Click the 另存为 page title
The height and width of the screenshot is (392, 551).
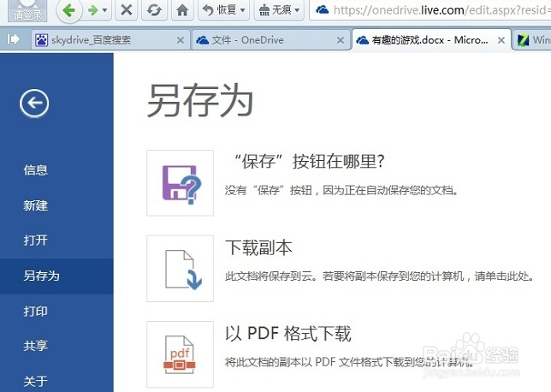coord(200,100)
